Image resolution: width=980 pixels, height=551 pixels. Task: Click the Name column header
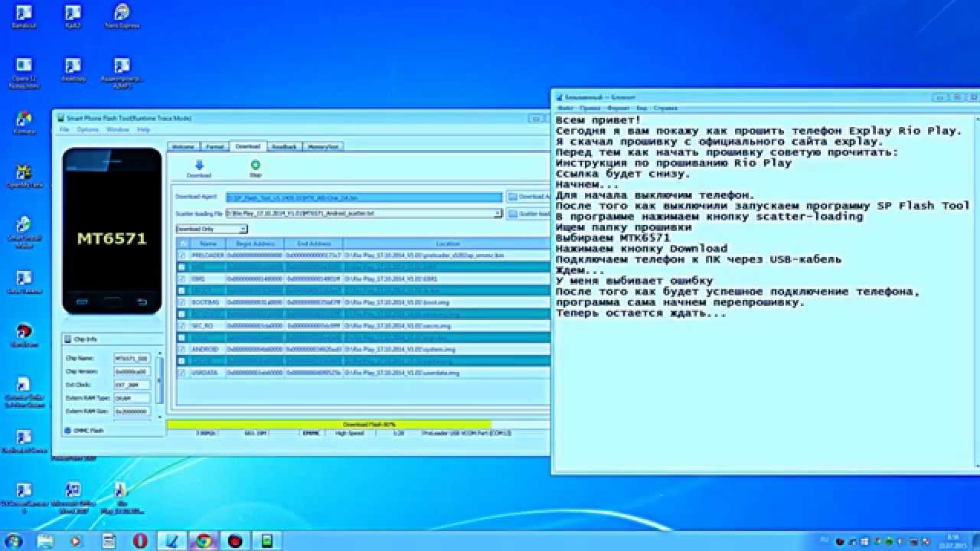tap(208, 243)
